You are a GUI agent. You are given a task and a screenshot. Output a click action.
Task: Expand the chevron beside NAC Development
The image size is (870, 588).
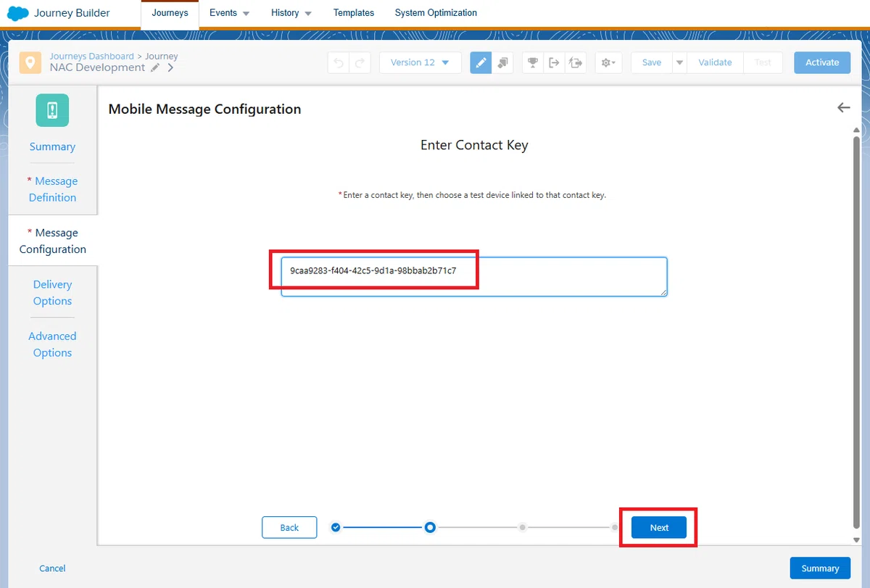point(170,67)
